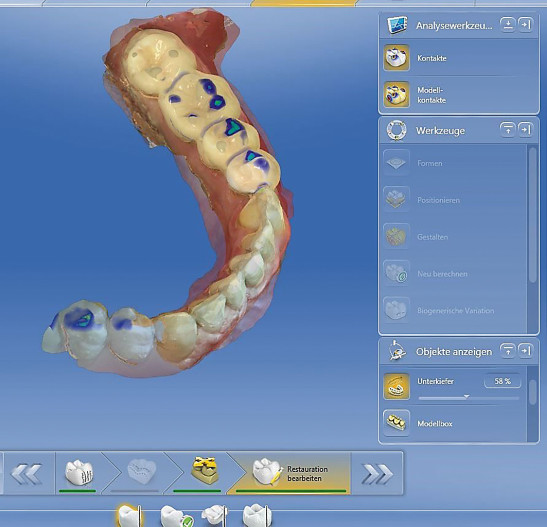Collapse the Objekte anzeigen panel
Screen dimensions: 547x527
click(508, 351)
